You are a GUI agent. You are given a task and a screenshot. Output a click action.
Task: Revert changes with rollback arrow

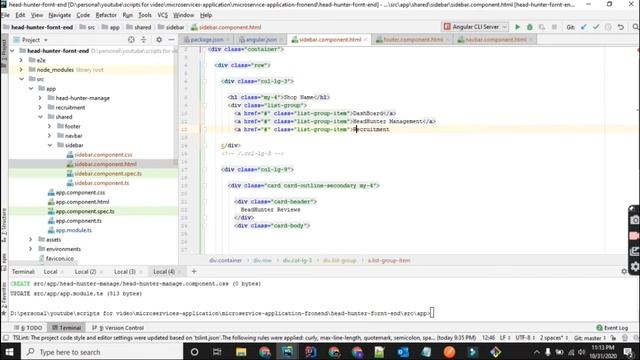pos(621,27)
